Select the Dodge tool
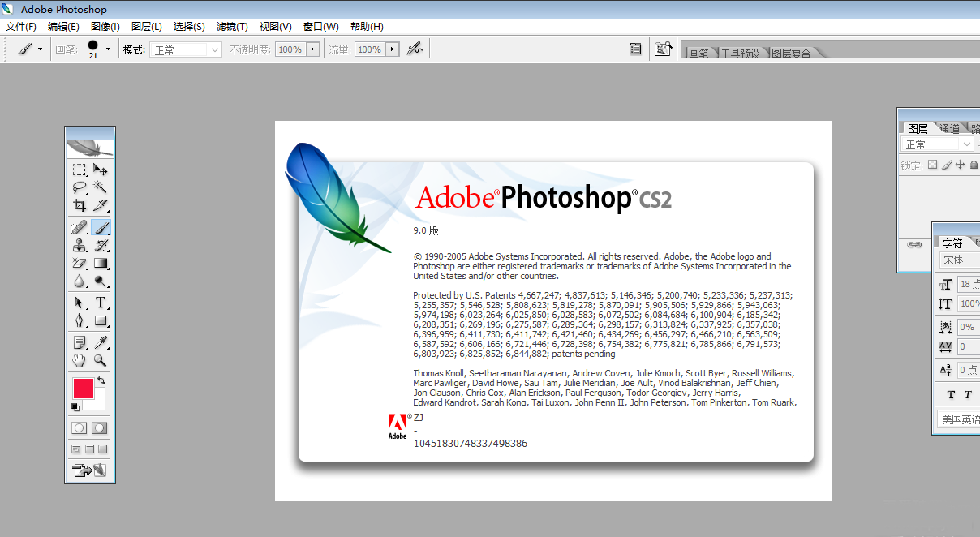Image resolution: width=980 pixels, height=537 pixels. point(101,281)
